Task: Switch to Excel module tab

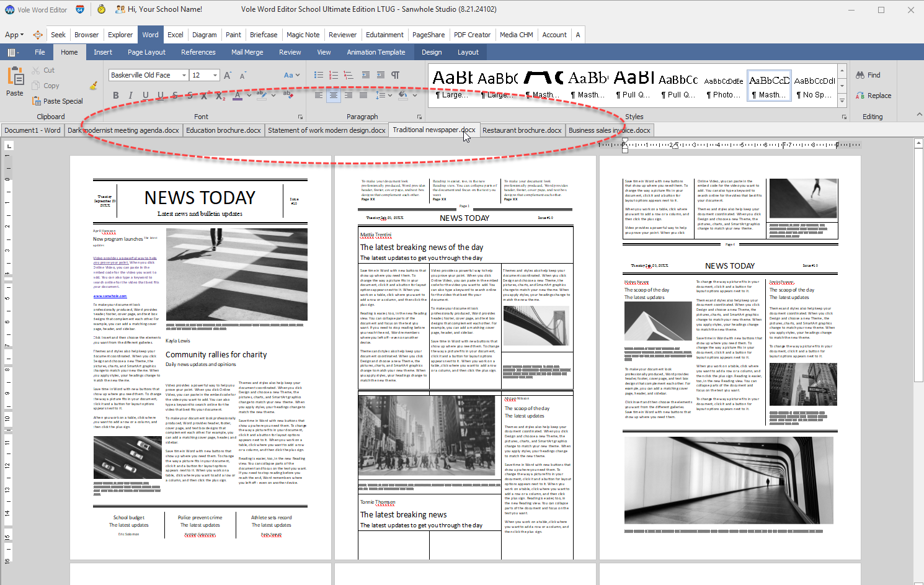Action: click(175, 35)
